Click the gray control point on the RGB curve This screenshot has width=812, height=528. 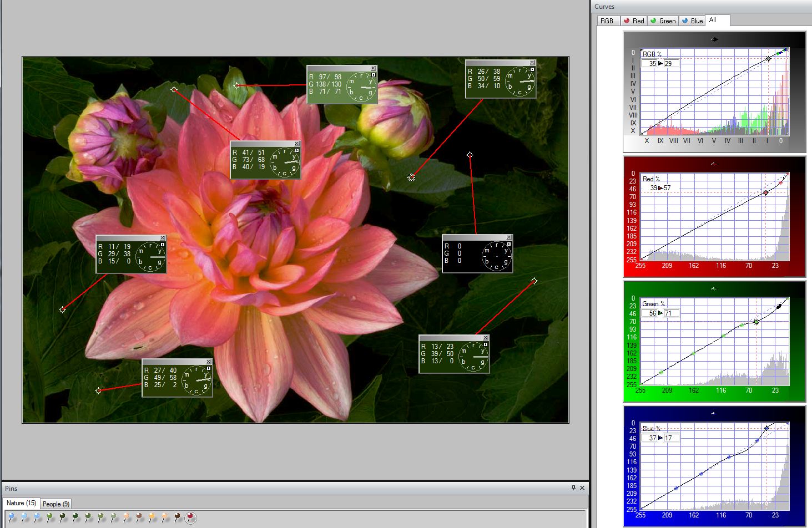[768, 58]
